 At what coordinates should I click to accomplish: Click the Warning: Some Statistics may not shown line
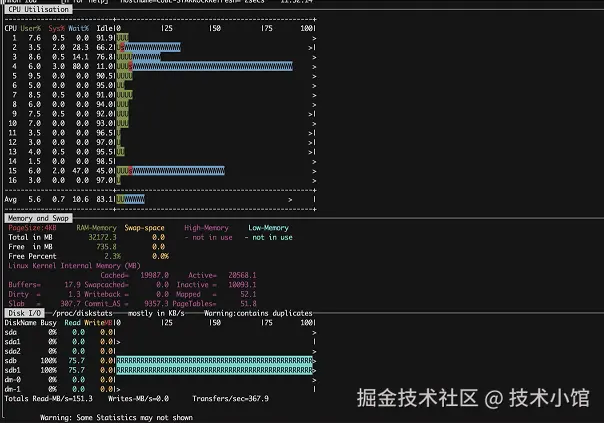pyautogui.click(x=116, y=417)
